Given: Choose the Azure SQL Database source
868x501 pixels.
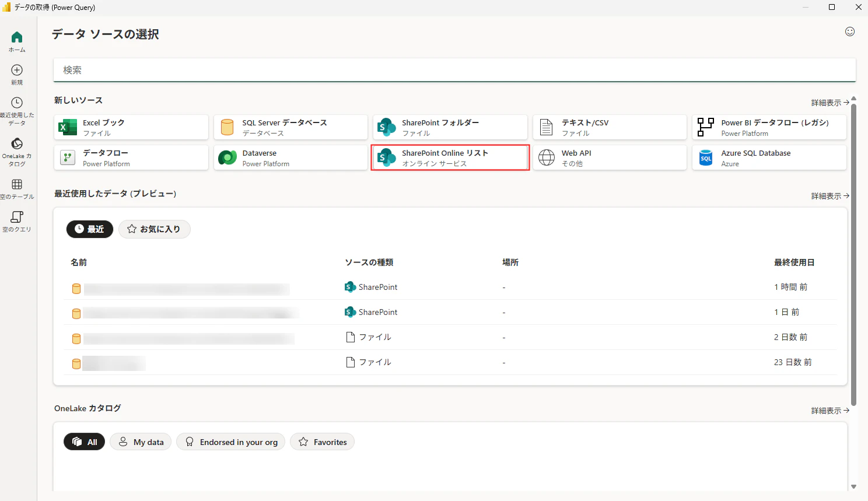Looking at the screenshot, I should pyautogui.click(x=769, y=157).
